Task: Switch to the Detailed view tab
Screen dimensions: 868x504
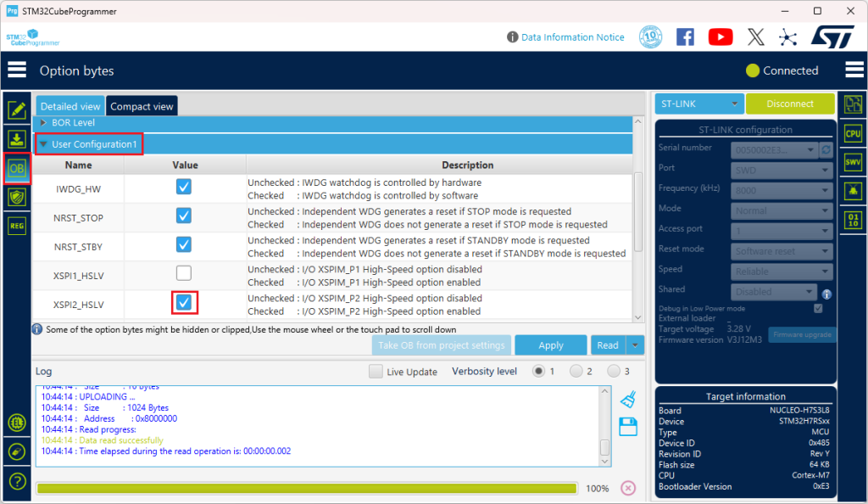Action: pos(70,106)
